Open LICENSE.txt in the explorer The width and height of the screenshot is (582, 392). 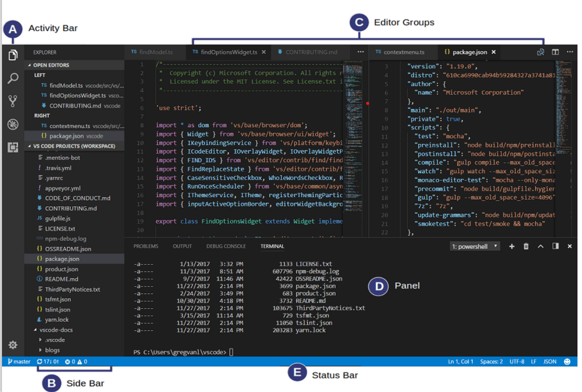pyautogui.click(x=74, y=229)
